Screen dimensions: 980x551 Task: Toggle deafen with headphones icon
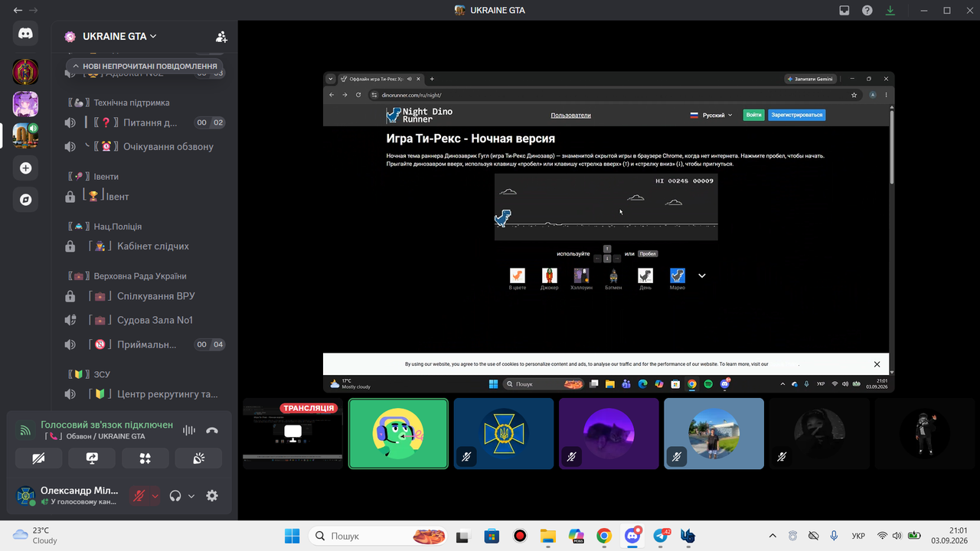[175, 496]
